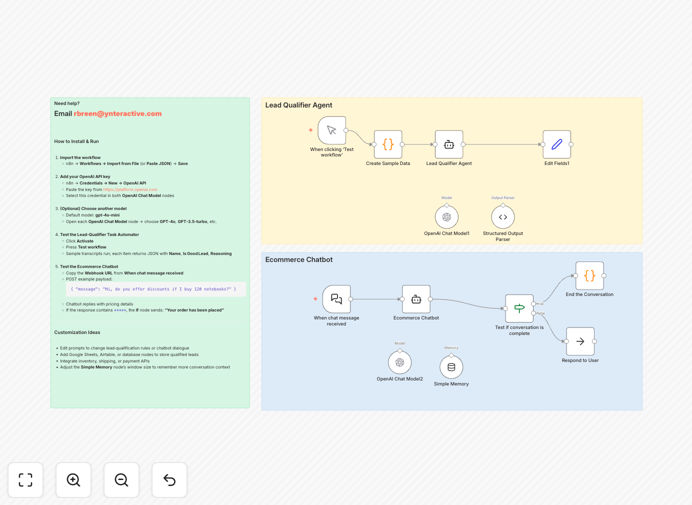Click the 'Customization Ideas' heading
Screen dimensions: 692x505
click(77, 332)
